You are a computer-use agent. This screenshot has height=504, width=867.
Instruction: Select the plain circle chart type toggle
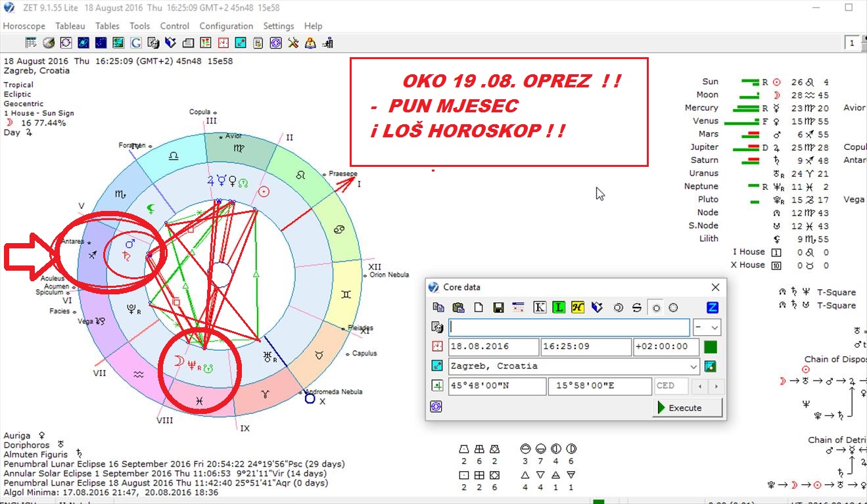[x=673, y=308]
